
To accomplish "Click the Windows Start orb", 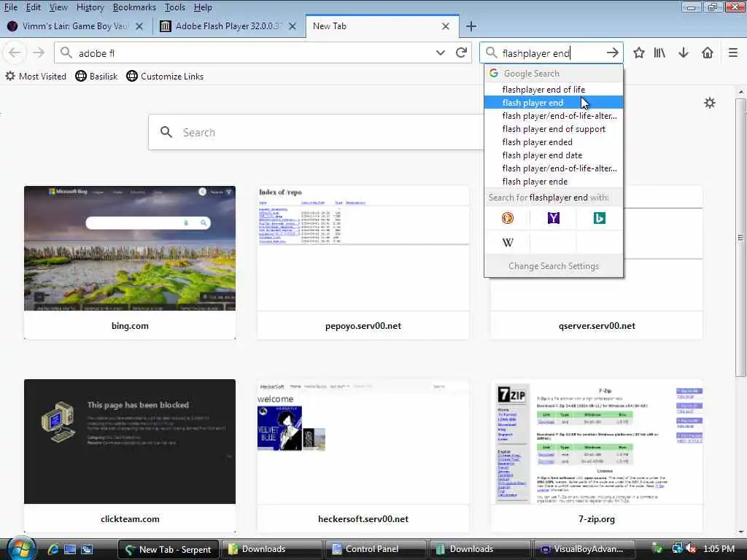I will (x=21, y=548).
